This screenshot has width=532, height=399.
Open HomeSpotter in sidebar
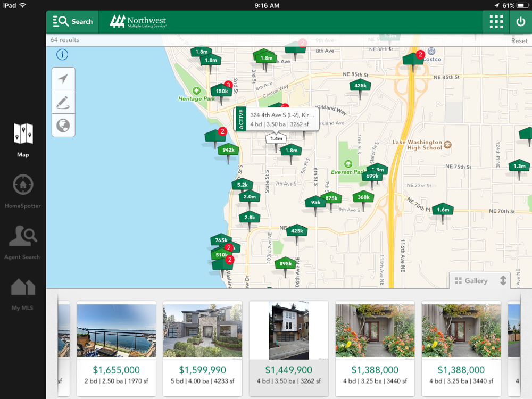pos(23,192)
